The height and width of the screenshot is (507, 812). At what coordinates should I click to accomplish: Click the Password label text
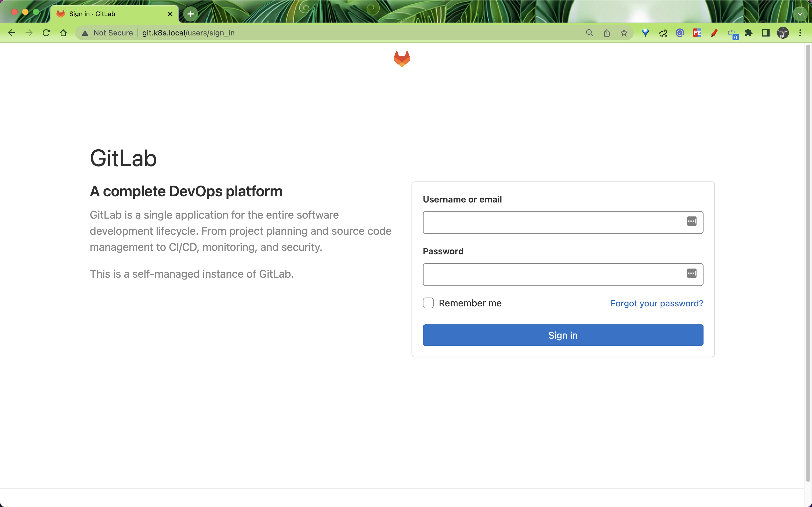tap(443, 252)
